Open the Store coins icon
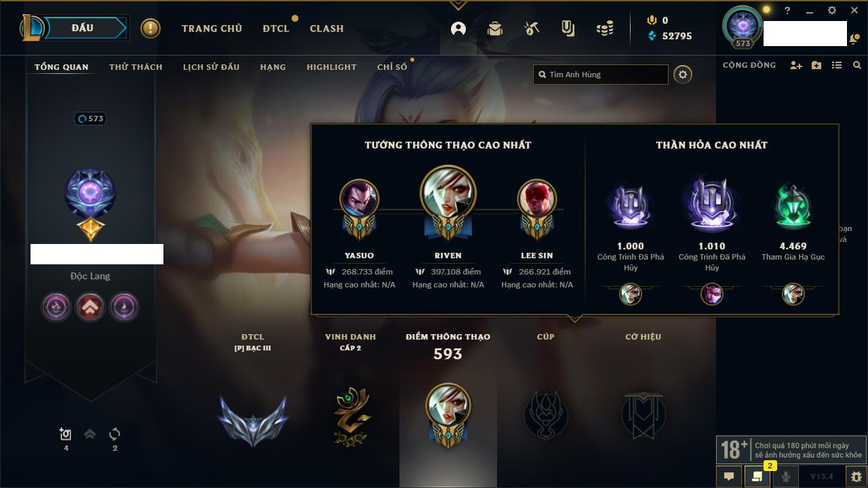Screen dimensions: 868x488 coord(605,28)
